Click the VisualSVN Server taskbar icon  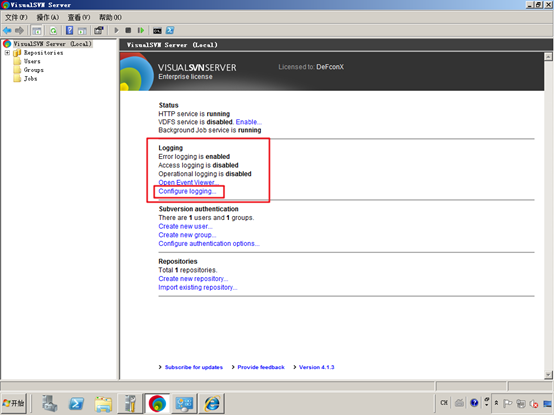157,403
